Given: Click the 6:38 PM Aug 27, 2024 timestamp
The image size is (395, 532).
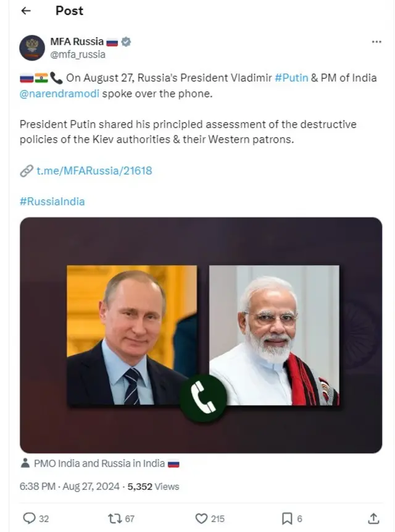Looking at the screenshot, I should (70, 486).
